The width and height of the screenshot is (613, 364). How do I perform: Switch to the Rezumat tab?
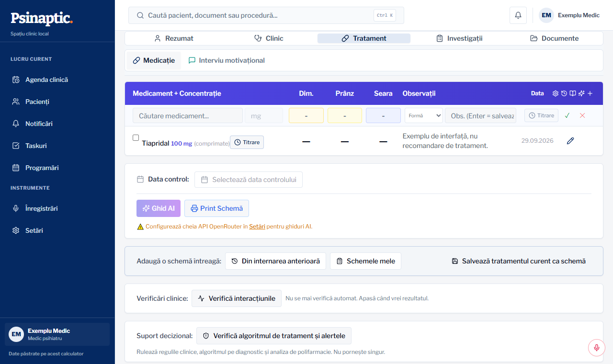173,38
